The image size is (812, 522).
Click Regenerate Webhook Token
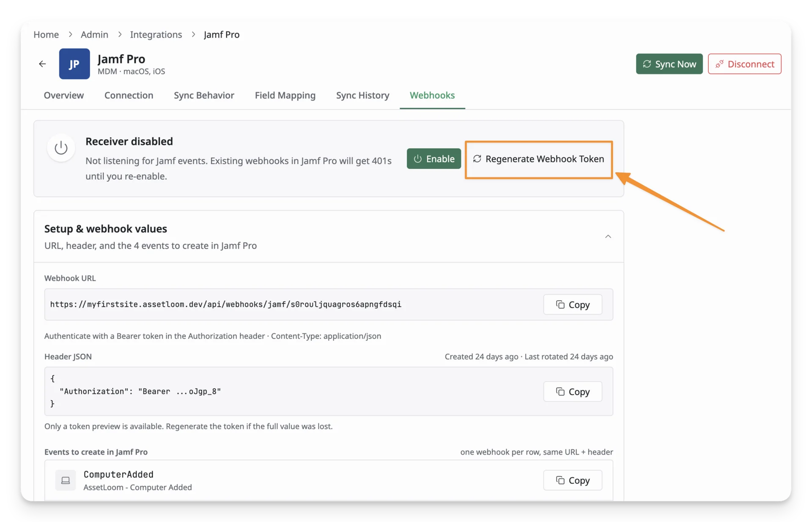(538, 159)
